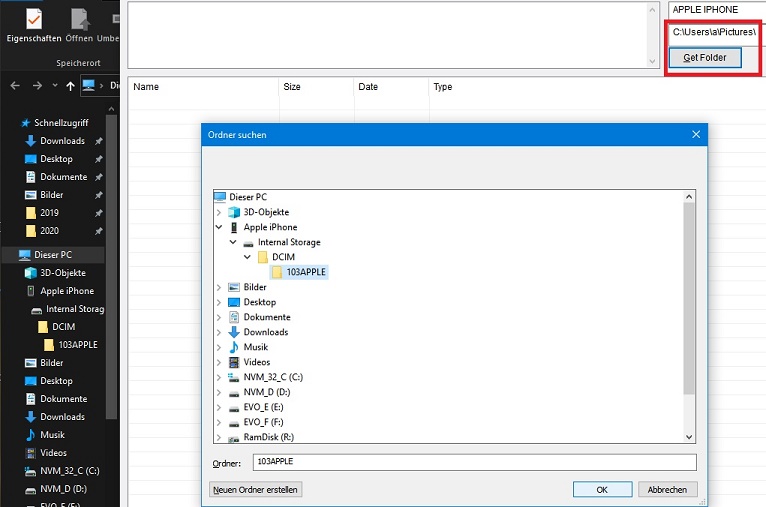Confirm with the OK button
Viewport: 766px width, 507px height.
tap(602, 489)
